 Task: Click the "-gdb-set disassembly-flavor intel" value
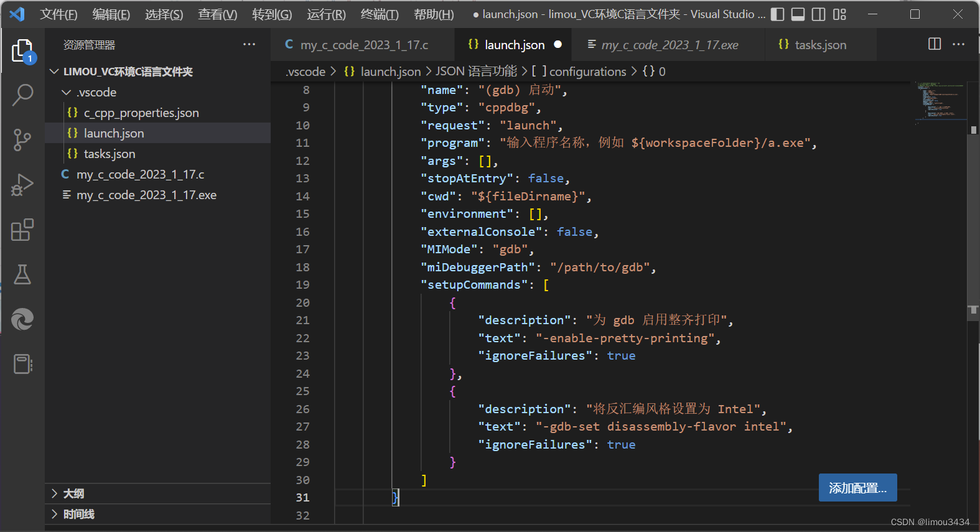[x=661, y=427]
